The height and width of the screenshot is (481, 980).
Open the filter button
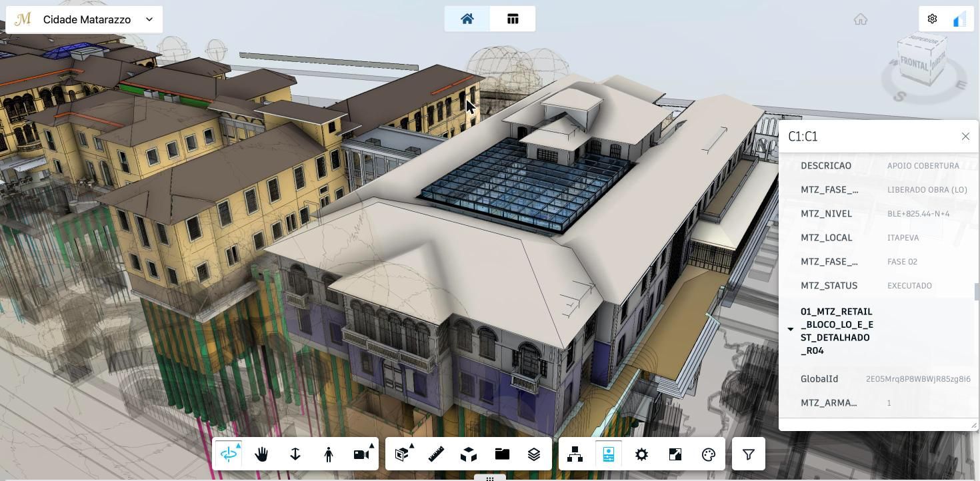click(749, 454)
